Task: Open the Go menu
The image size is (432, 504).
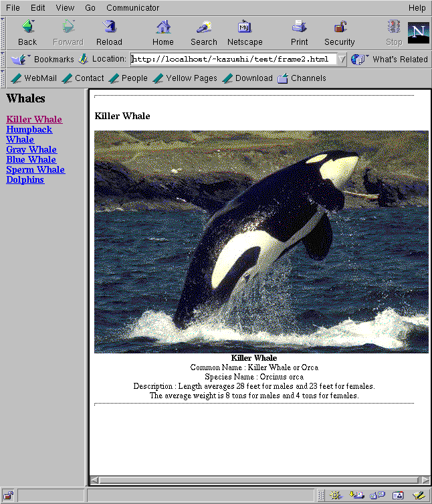Action: (90, 8)
